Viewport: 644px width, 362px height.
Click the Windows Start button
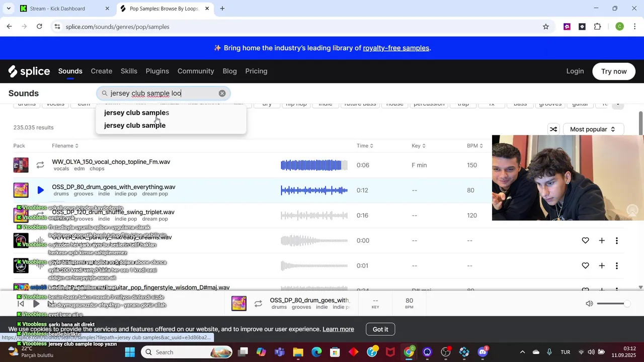point(130,352)
